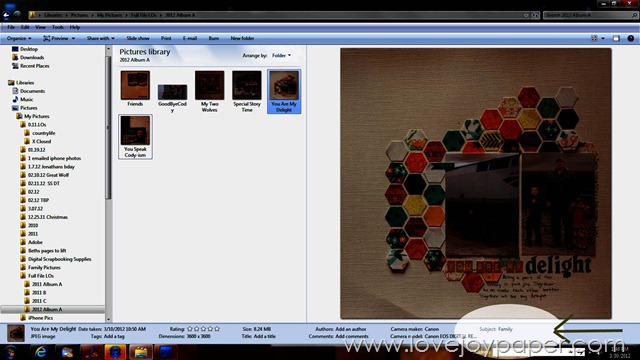The width and height of the screenshot is (640, 360).
Task: Rate the photo five stars
Action: [217, 329]
